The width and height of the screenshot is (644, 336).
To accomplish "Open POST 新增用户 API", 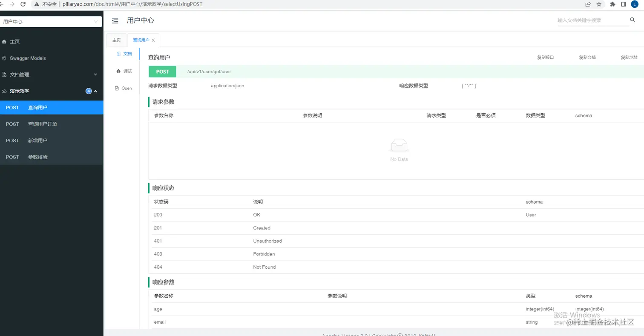I will click(52, 141).
